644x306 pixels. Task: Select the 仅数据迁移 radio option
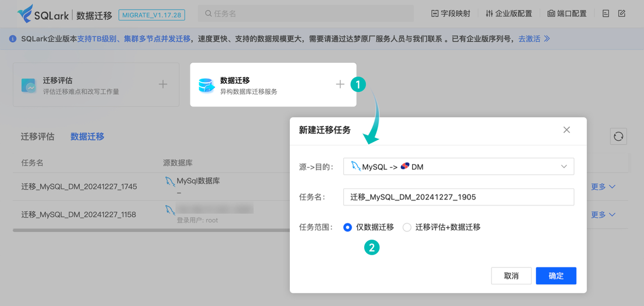(x=347, y=227)
